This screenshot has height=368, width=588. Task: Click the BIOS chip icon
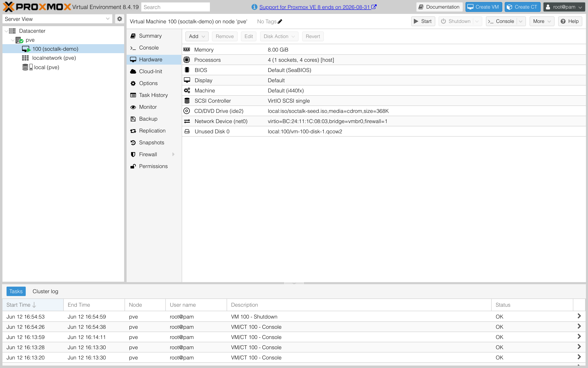pyautogui.click(x=187, y=70)
